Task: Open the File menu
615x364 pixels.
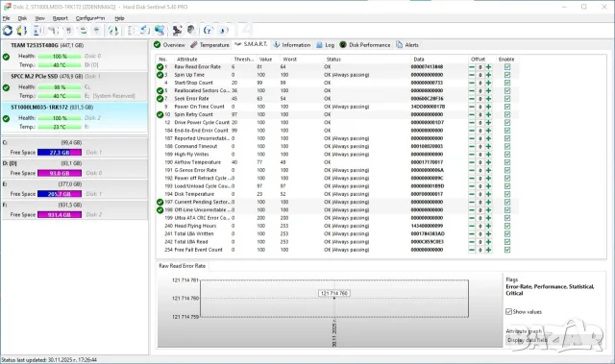Action: pyautogui.click(x=6, y=18)
